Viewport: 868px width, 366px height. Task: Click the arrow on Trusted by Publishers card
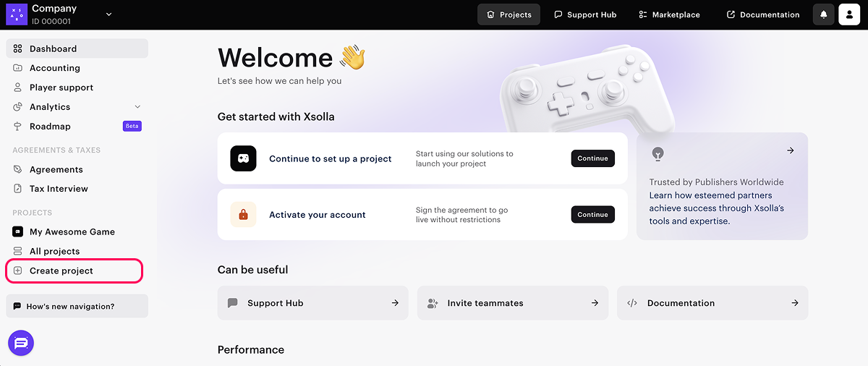(x=791, y=150)
